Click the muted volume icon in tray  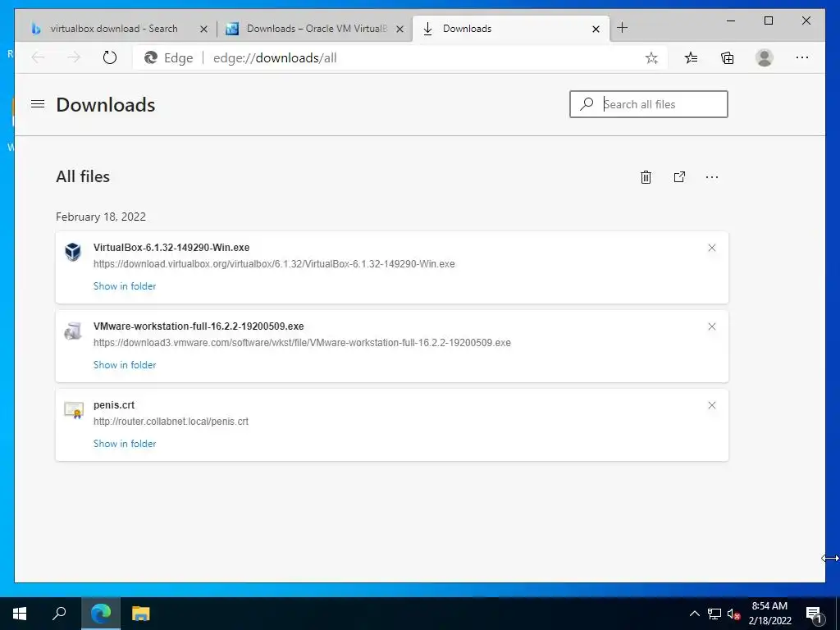pyautogui.click(x=733, y=614)
